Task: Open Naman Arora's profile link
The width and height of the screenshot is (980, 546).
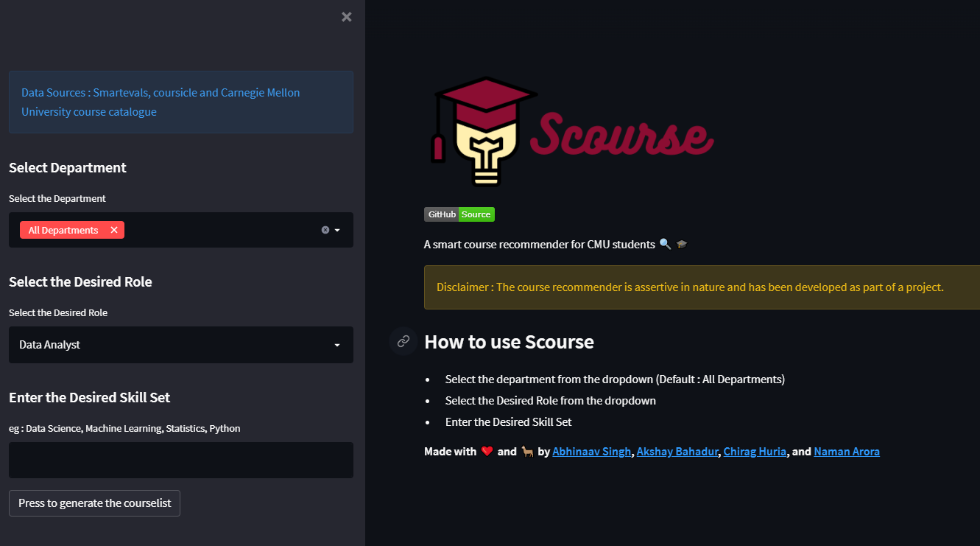Action: (x=847, y=451)
